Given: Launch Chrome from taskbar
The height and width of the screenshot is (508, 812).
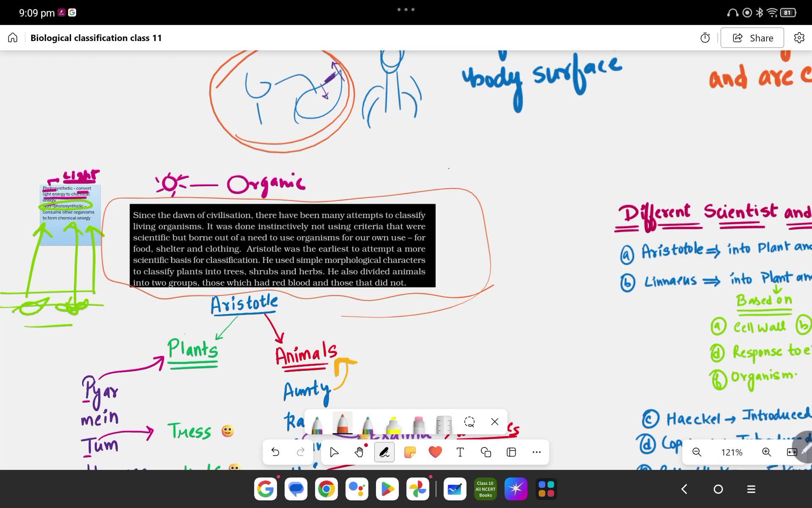Looking at the screenshot, I should pos(326,489).
